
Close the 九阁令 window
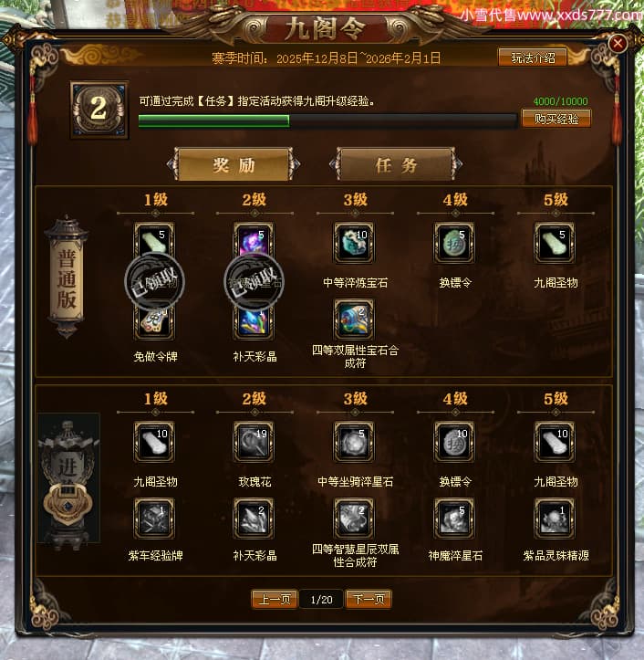pos(618,43)
